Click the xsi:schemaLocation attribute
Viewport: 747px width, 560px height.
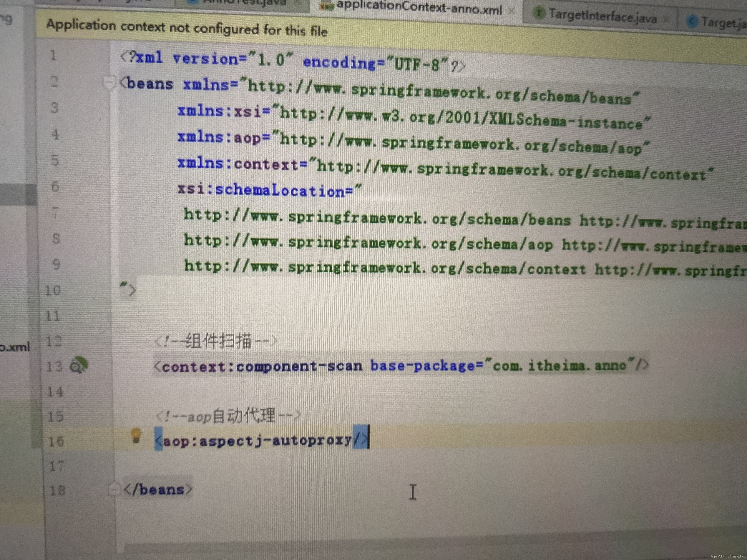coord(270,190)
